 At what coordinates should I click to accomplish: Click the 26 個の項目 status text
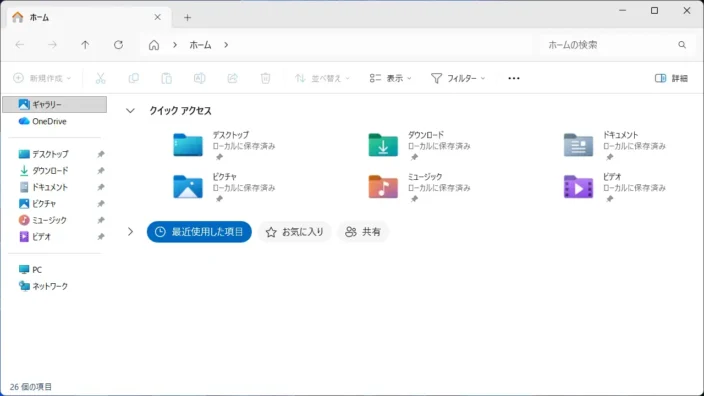pyautogui.click(x=31, y=387)
